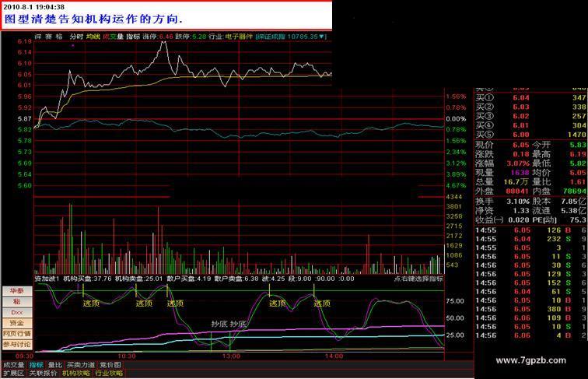Click the stock name 深赛格
588x379 pixels.
coord(49,37)
